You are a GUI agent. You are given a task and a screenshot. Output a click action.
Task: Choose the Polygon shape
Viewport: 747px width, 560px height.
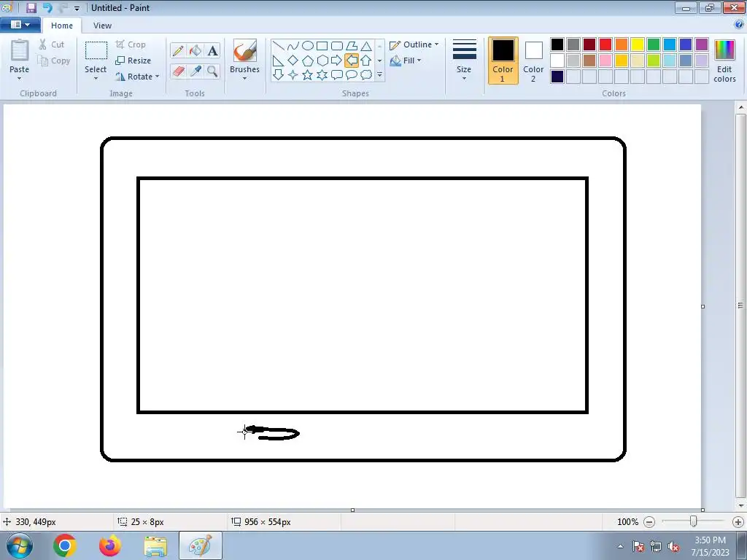(x=352, y=46)
